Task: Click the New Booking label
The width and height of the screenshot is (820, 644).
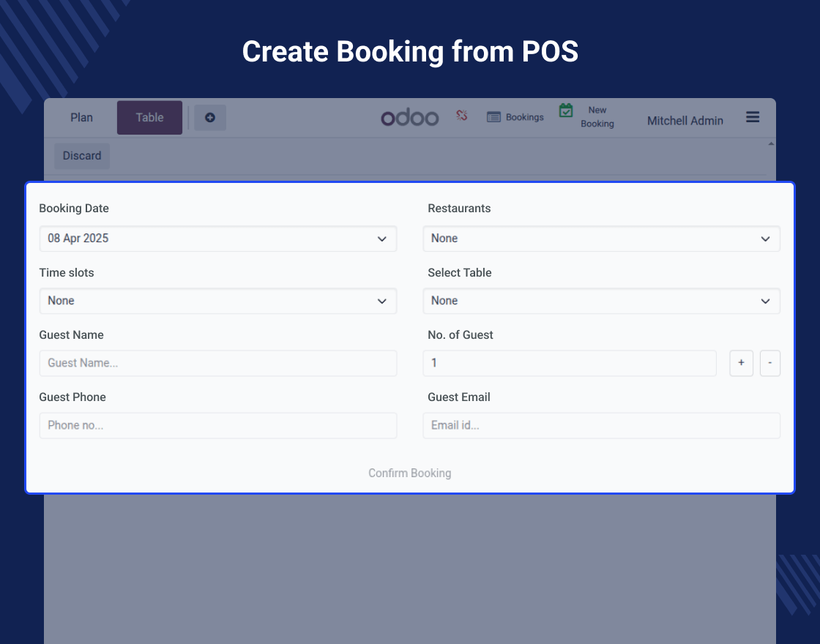Action: [597, 117]
